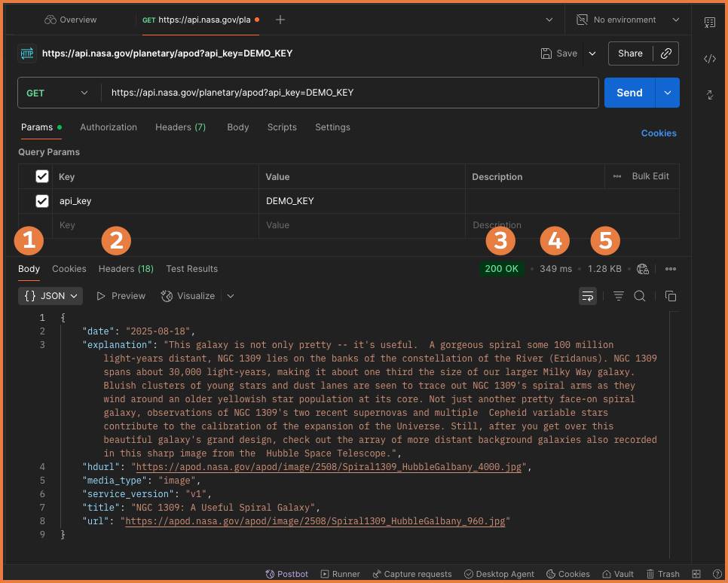Send the request
The height and width of the screenshot is (583, 728).
click(629, 93)
